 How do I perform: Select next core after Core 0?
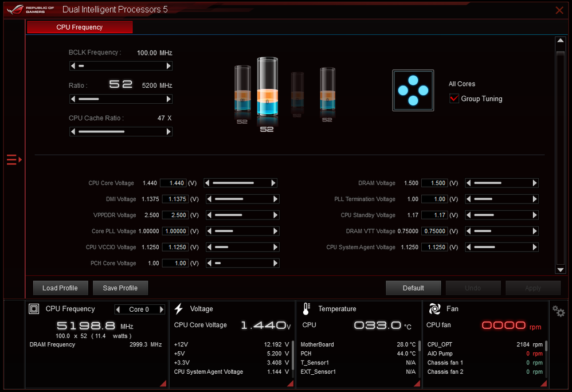(161, 309)
